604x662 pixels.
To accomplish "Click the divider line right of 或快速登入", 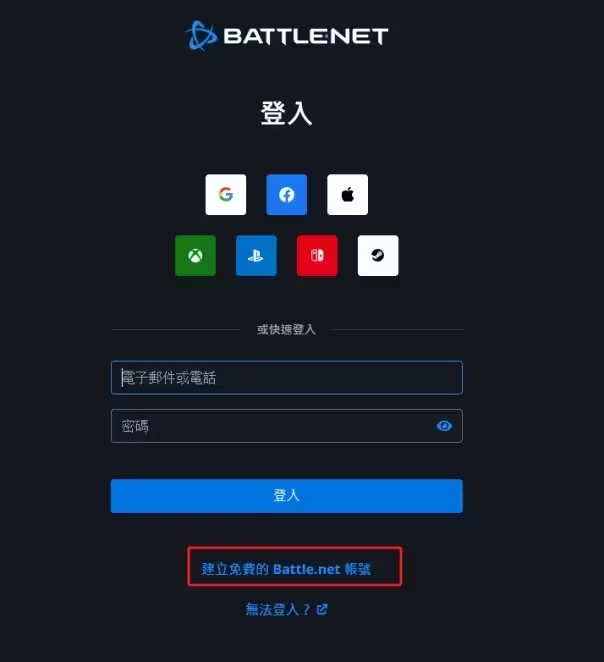I will coord(397,329).
